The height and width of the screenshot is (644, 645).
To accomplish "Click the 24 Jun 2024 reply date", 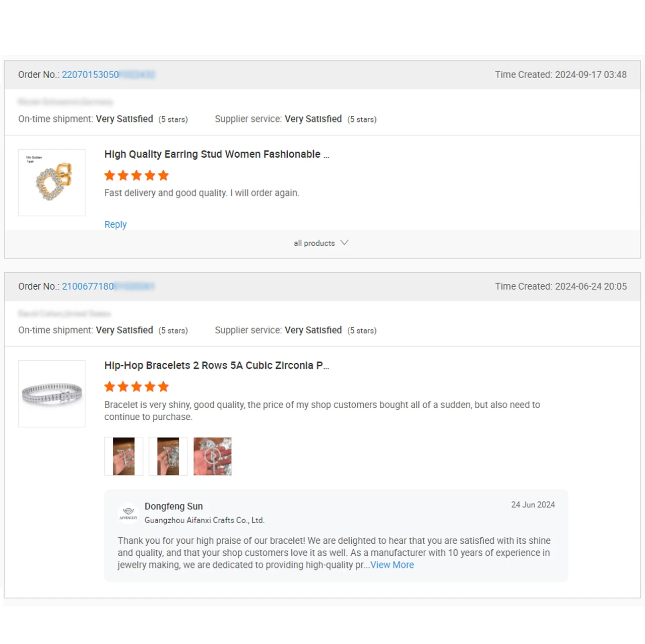I will point(533,505).
